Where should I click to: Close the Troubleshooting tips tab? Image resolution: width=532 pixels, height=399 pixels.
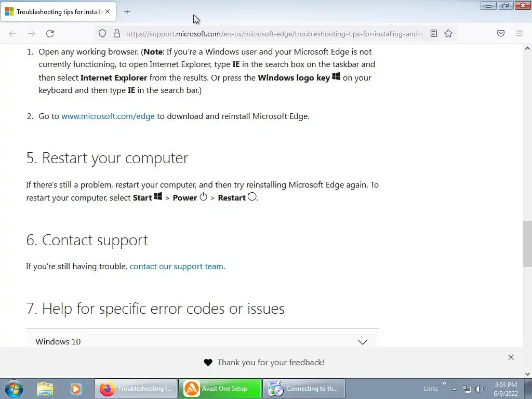(x=108, y=11)
